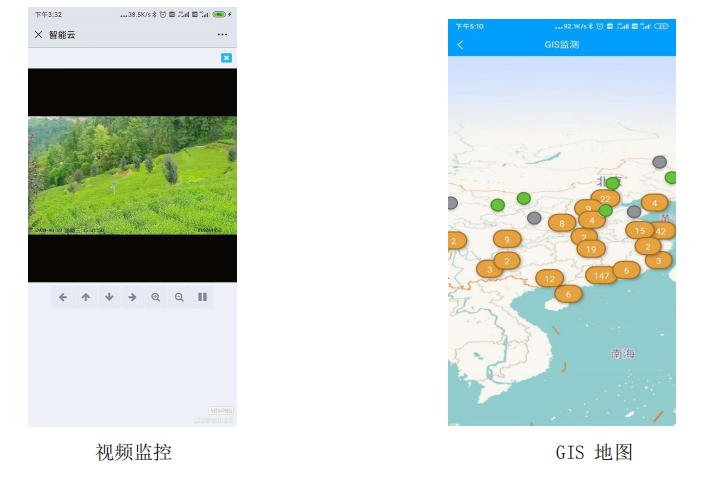Expand the map cluster labeled 147

(601, 275)
